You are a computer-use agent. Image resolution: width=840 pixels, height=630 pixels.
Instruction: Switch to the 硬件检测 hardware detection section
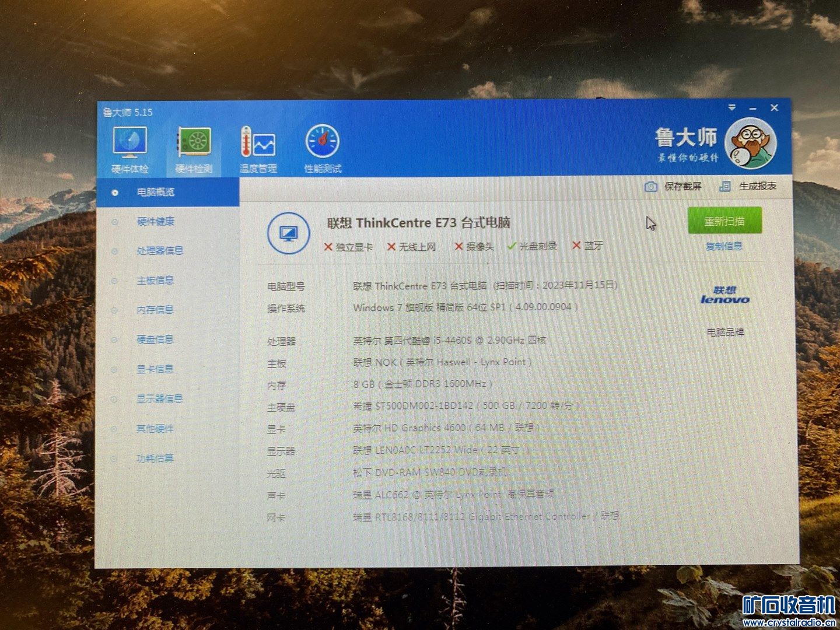pyautogui.click(x=194, y=150)
